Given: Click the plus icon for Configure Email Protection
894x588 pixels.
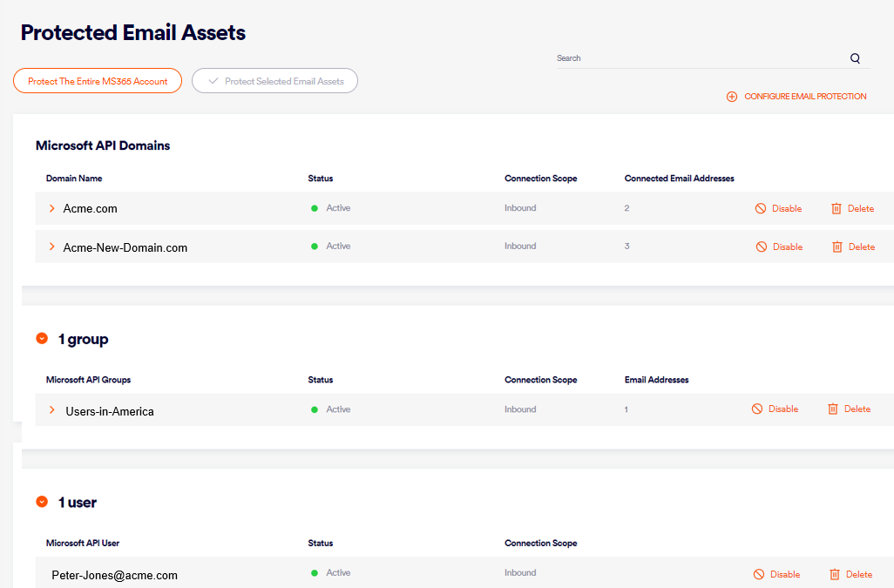Looking at the screenshot, I should pos(732,97).
